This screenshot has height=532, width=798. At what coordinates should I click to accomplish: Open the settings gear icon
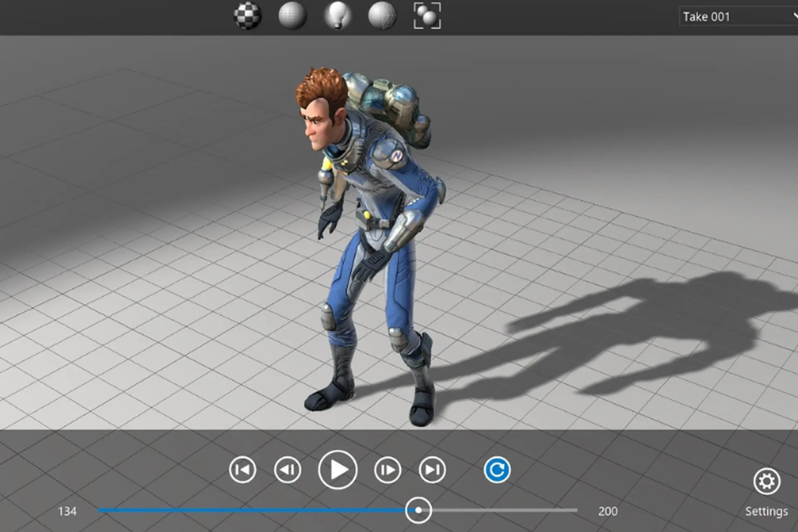point(767,481)
